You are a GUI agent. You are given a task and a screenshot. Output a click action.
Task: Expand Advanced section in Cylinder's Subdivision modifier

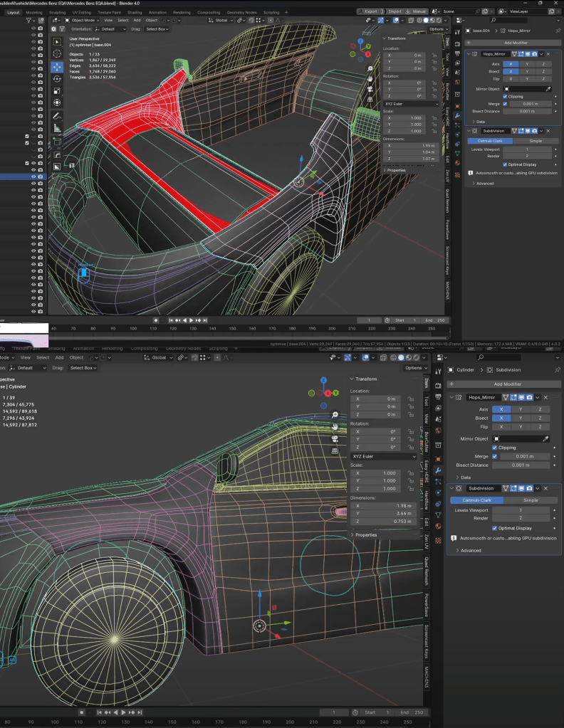point(468,550)
